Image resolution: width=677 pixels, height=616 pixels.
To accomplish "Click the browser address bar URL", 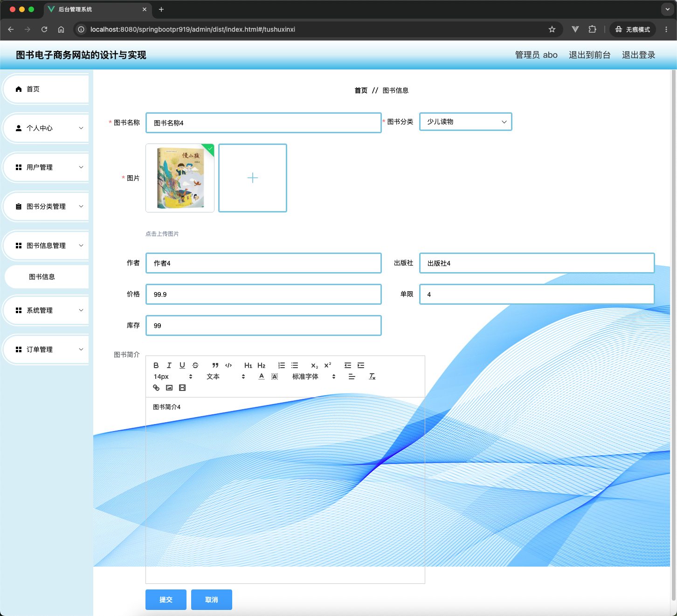I will pyautogui.click(x=193, y=29).
